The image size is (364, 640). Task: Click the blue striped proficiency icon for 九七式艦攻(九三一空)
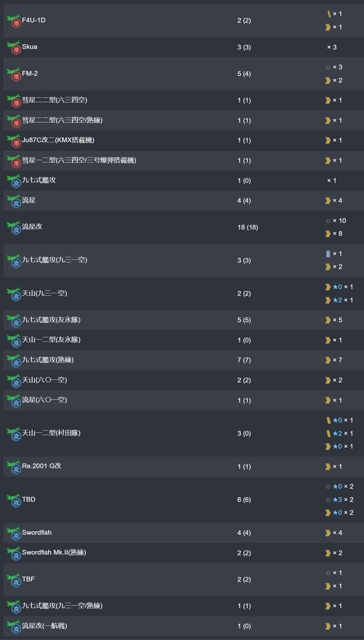point(328,254)
